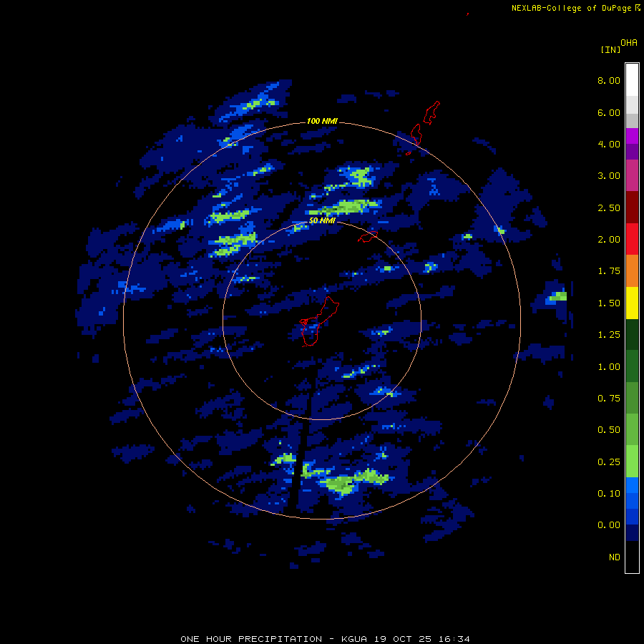Select the darkest green swatch beside 1.25
Viewport: 644px width, 644px height.
pyautogui.click(x=632, y=335)
